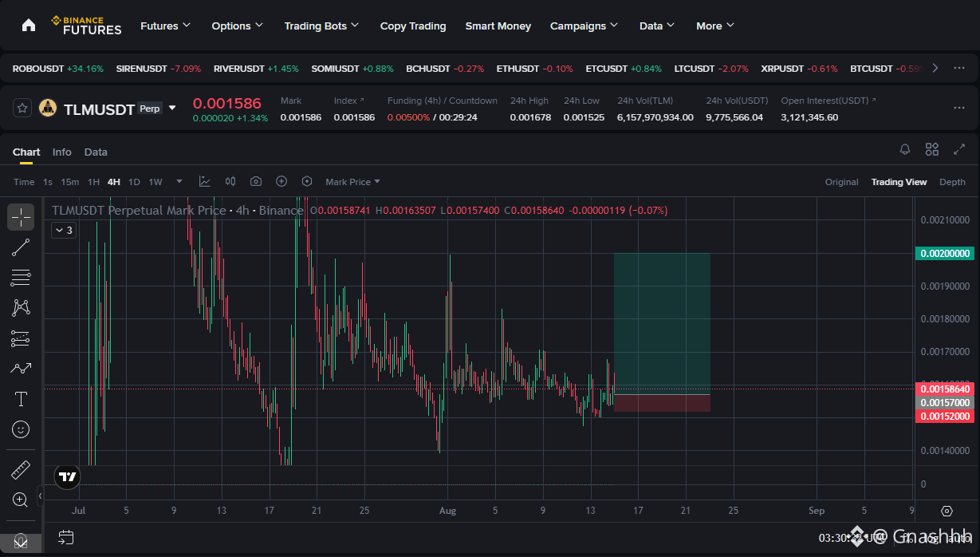Collapse the drawing toolbar with the arrow handle
This screenshot has height=557, width=980.
click(x=41, y=496)
